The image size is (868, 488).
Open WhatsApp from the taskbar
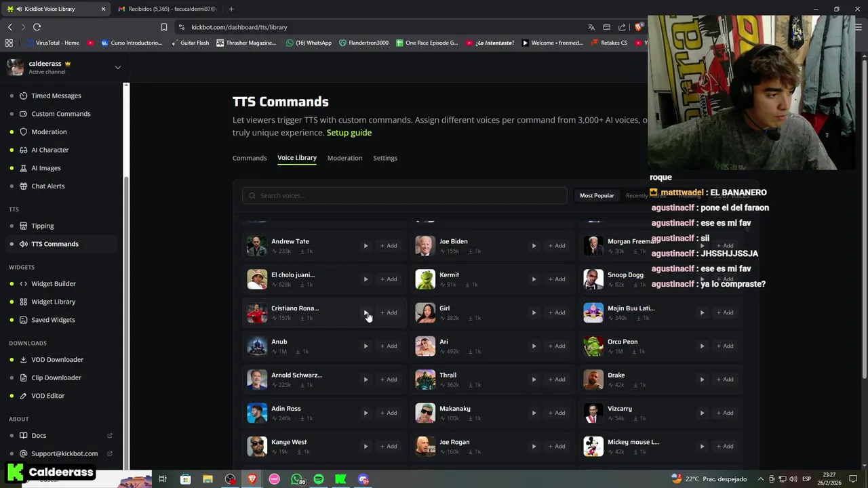[x=297, y=479]
